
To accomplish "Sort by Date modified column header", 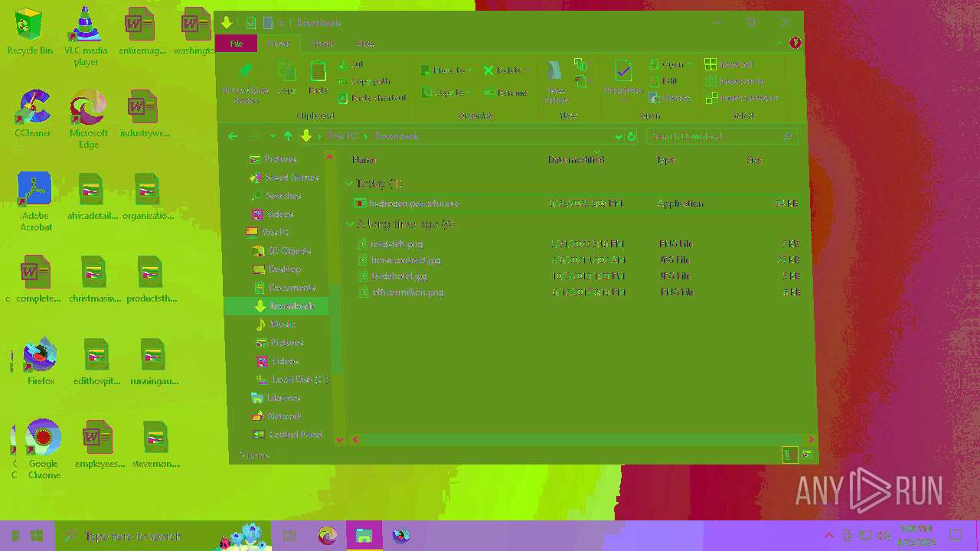I will point(576,160).
